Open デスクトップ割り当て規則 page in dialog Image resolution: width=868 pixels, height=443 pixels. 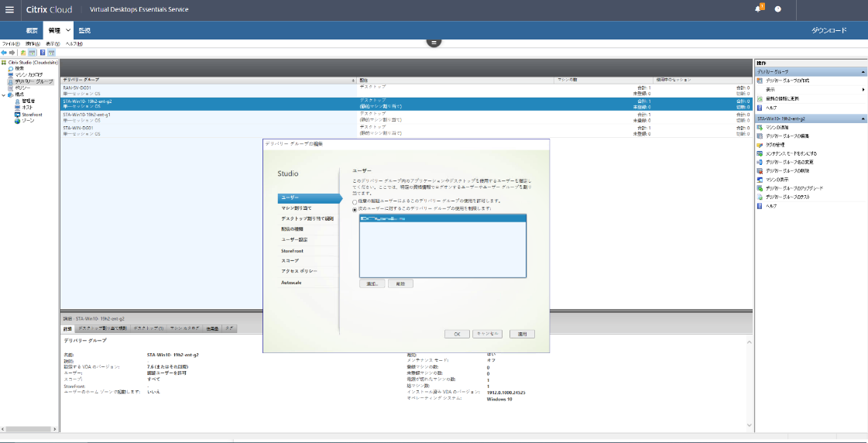(x=307, y=218)
